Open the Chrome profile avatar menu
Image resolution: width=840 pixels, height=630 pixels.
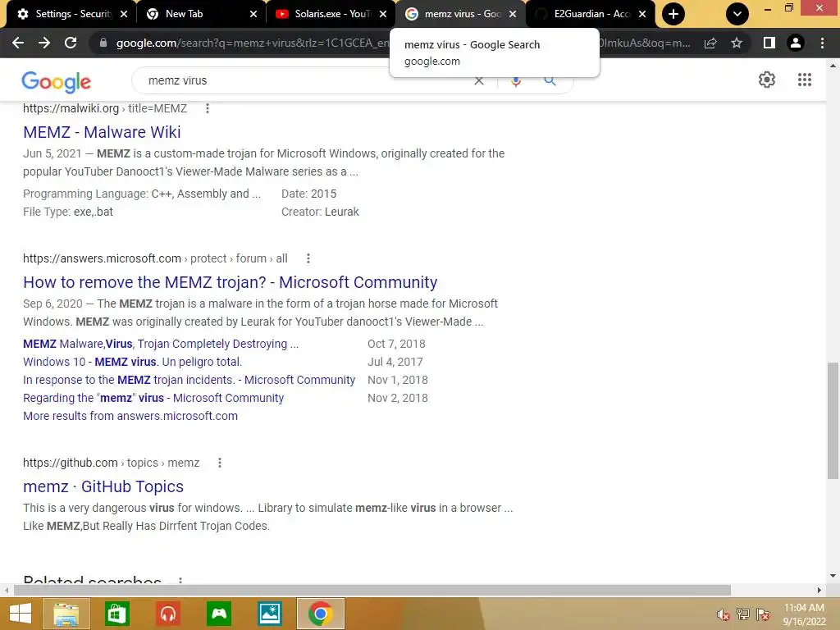[x=796, y=43]
